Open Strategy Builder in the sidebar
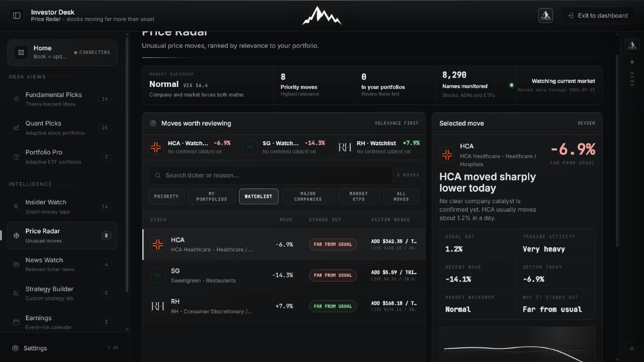Viewport: 644px width, 362px height. point(62,293)
